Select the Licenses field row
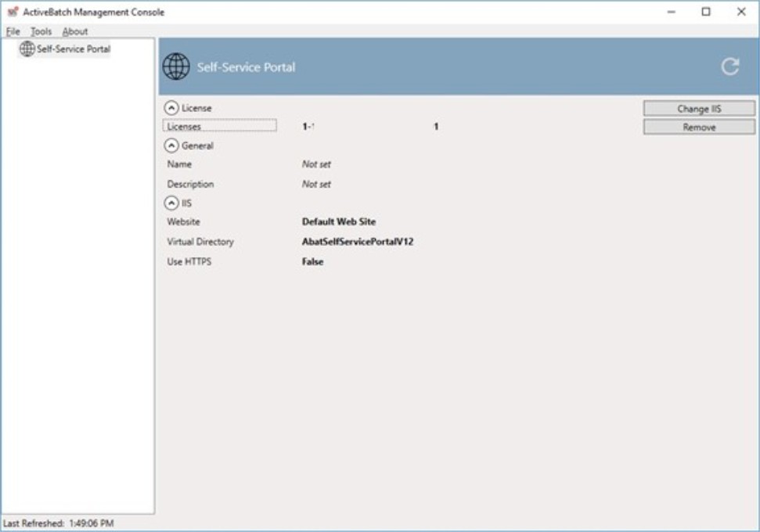The image size is (760, 532). click(x=220, y=126)
